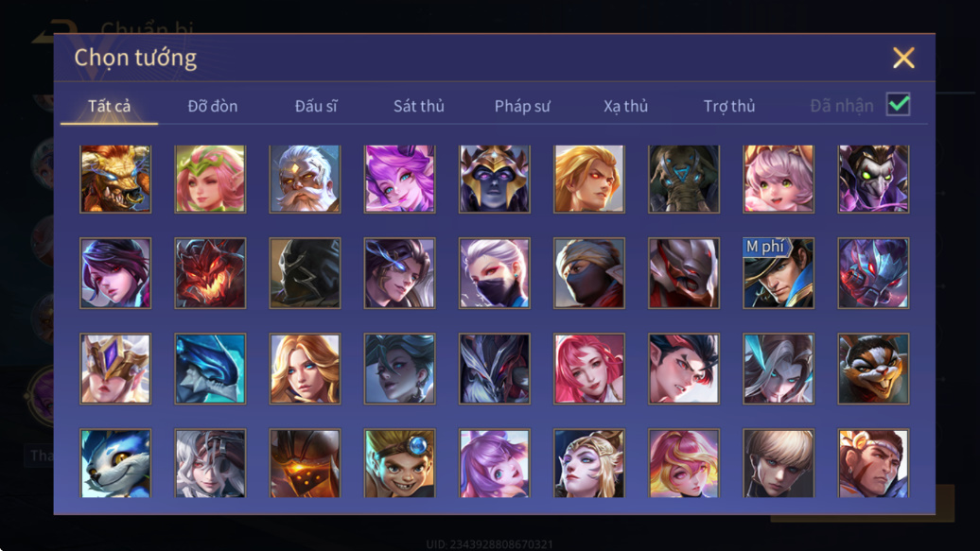The width and height of the screenshot is (980, 551).
Task: Select the blue fox hero portrait
Action: (x=115, y=463)
